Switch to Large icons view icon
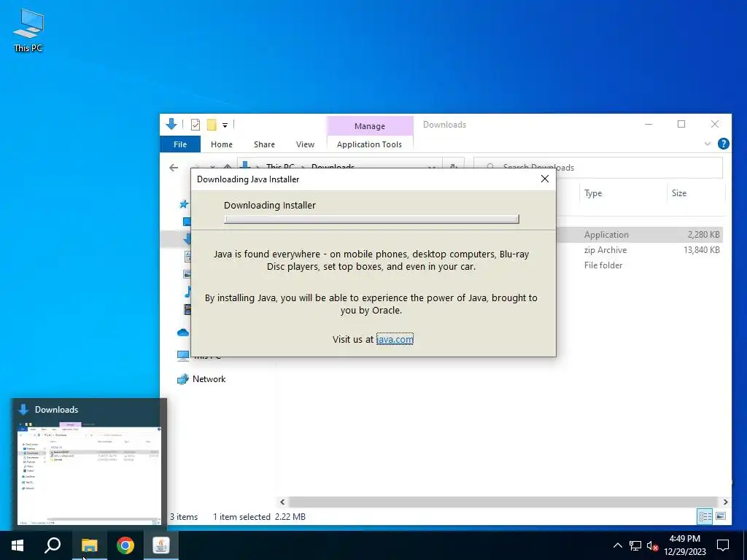The width and height of the screenshot is (747, 560). 720,516
